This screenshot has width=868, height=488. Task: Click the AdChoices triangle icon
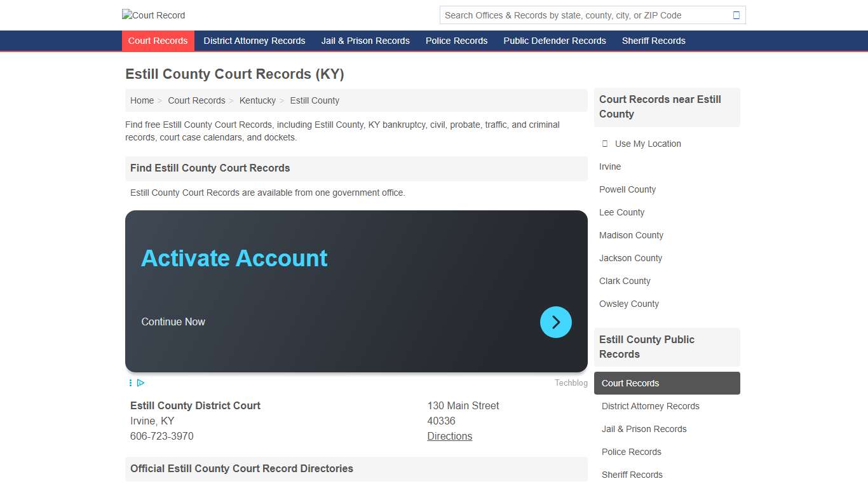[140, 383]
